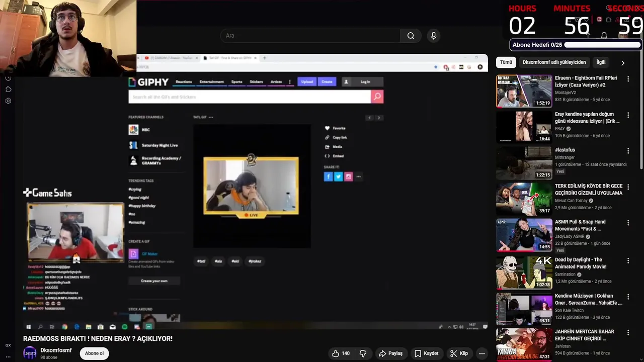Open history clock icon in Opera sidebar
The width and height of the screenshot is (644, 362).
click(x=8, y=78)
